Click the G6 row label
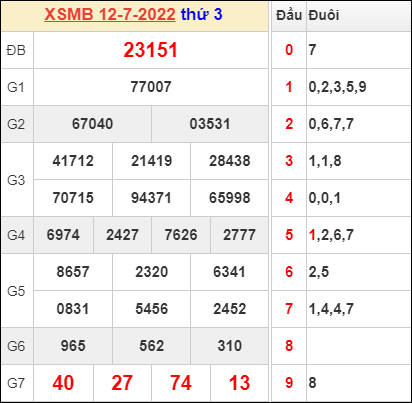The height and width of the screenshot is (403, 412). click(16, 346)
